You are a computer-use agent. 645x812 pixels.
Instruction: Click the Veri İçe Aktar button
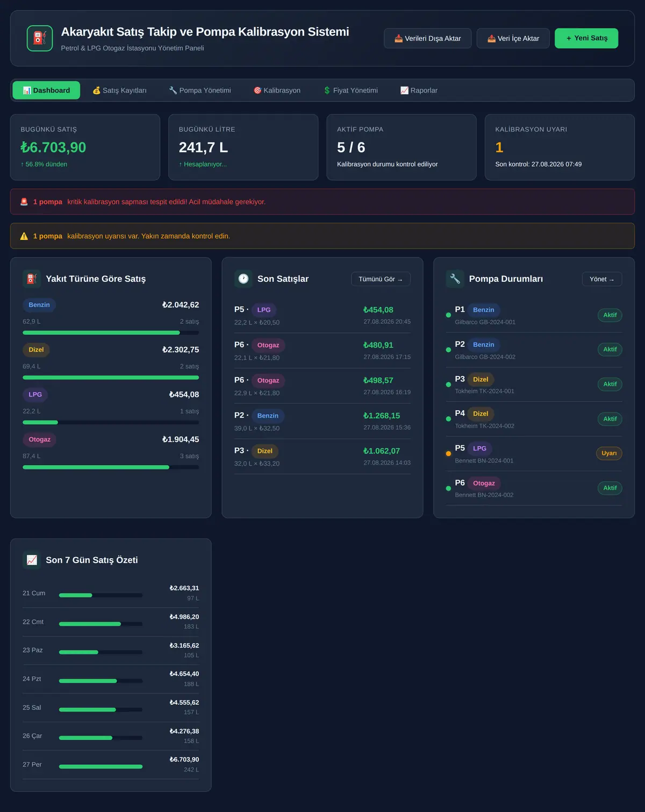click(513, 38)
